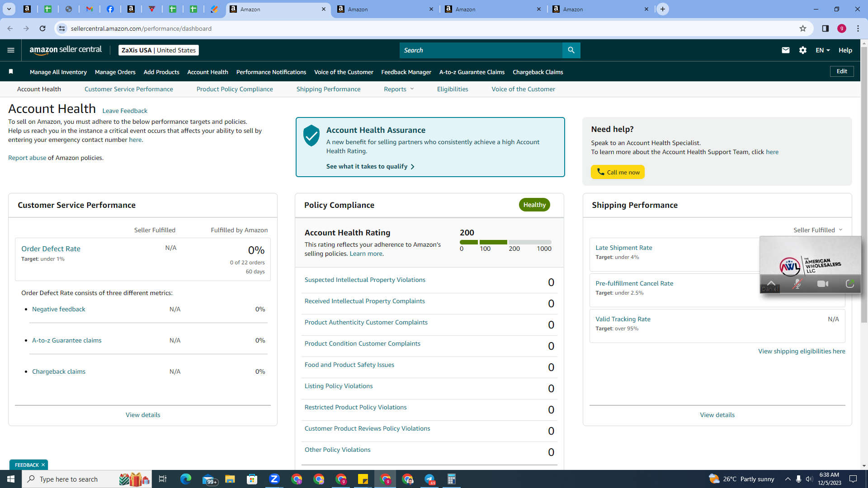Open Chrome three-dot menu
868x488 pixels.
(x=858, y=28)
